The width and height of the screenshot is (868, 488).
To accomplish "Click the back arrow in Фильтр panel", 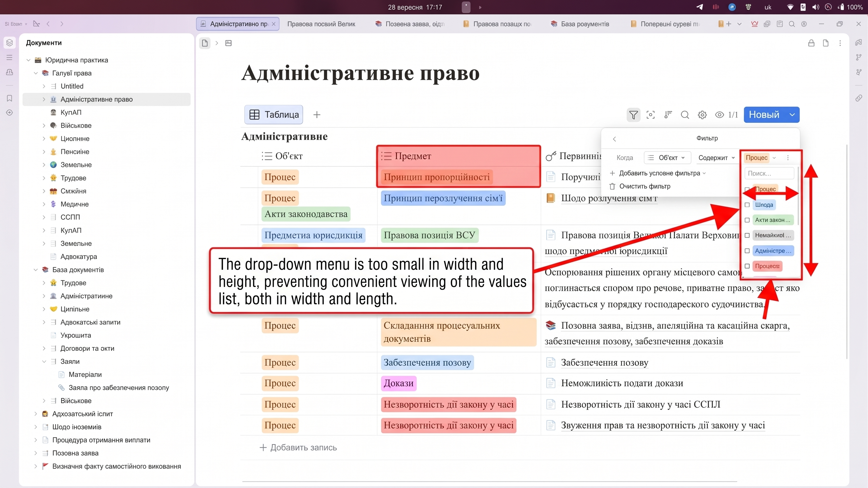I will point(614,139).
